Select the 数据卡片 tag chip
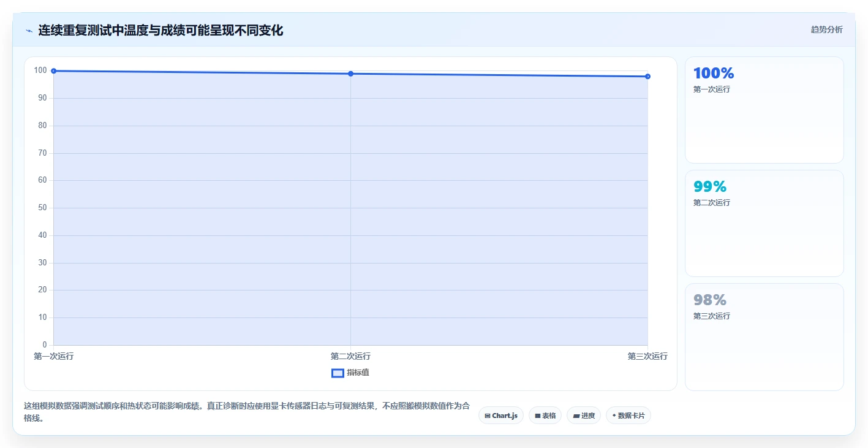 coord(628,416)
